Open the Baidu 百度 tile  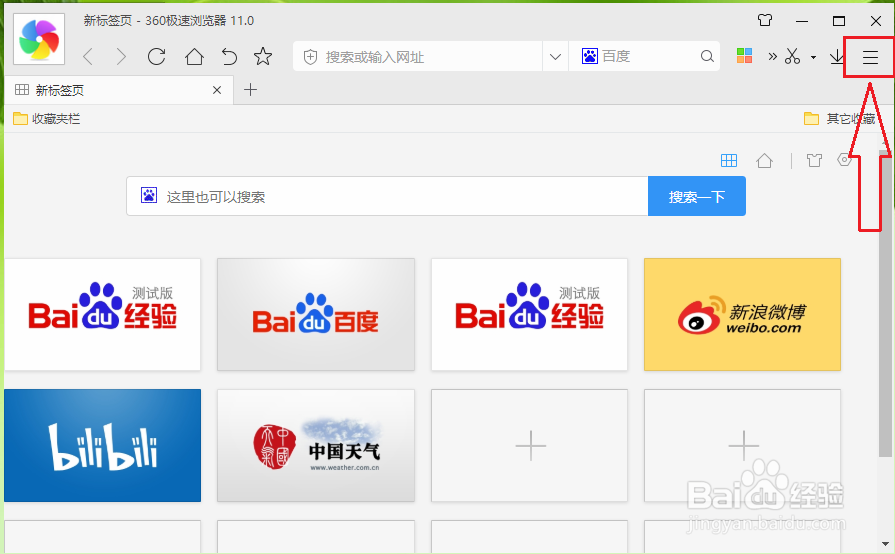pyautogui.click(x=316, y=314)
